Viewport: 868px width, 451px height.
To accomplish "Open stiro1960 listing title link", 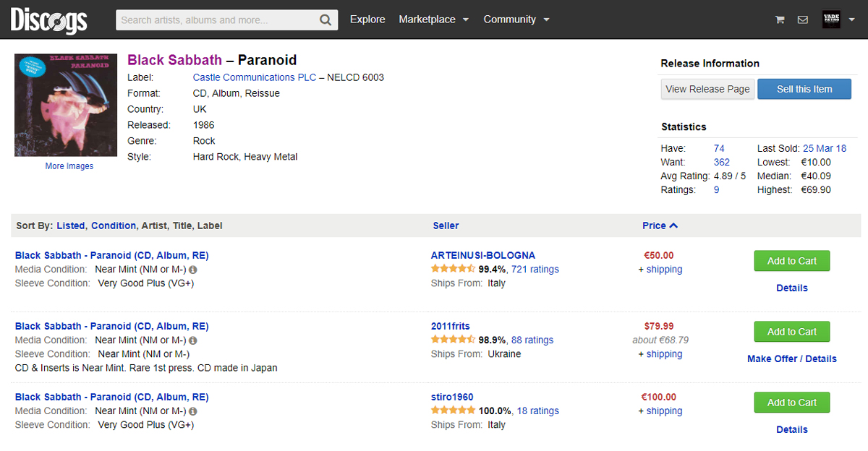I will (x=111, y=397).
